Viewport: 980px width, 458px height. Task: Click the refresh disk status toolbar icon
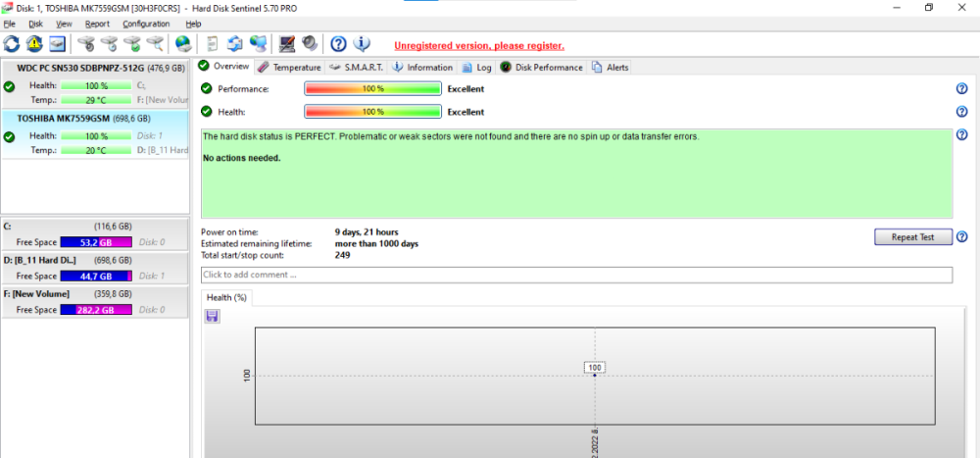[12, 44]
